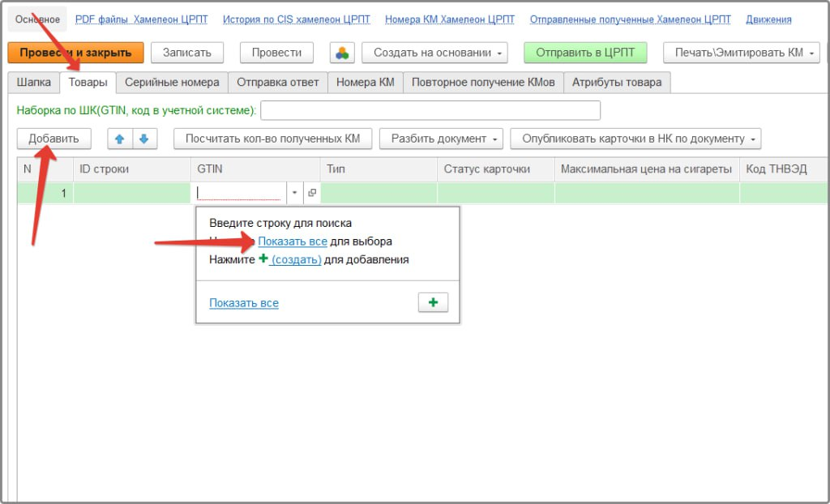Screen dimensions: 830x504
Task: Click the colored circles icon button
Action: click(342, 53)
